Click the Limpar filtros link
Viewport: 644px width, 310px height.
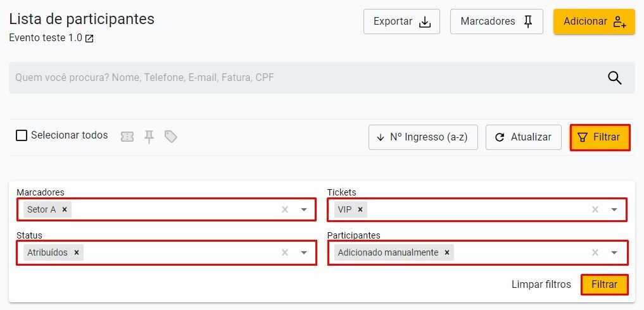(541, 285)
